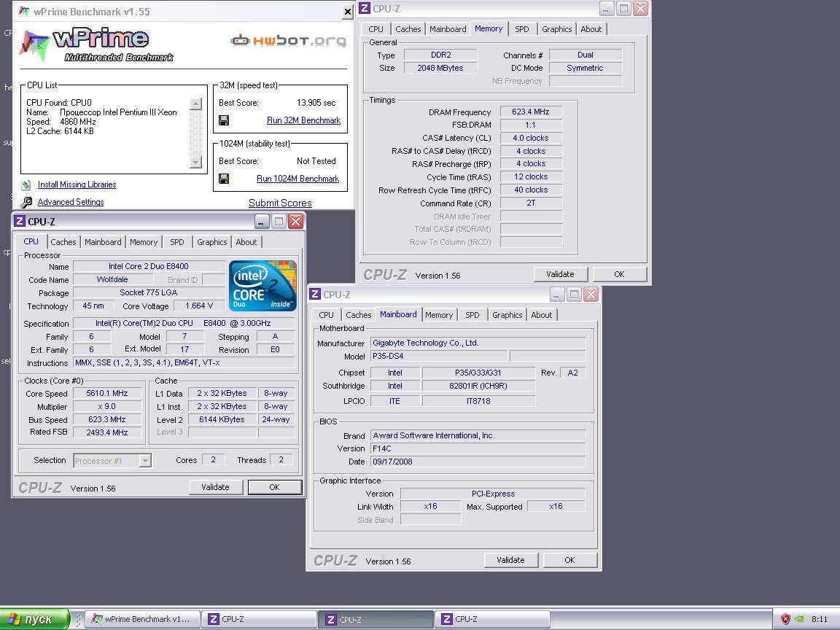Click Submit Scores link
Screen dimensions: 840x630
pyautogui.click(x=280, y=203)
